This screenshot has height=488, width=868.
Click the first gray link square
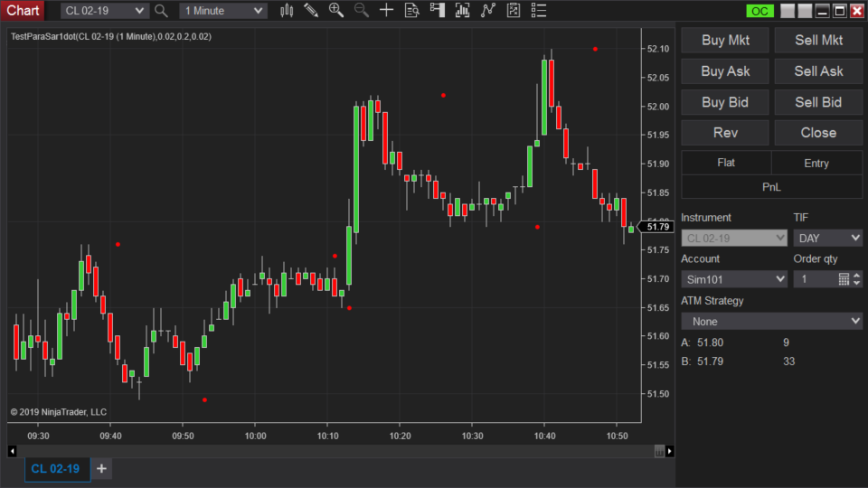coord(788,11)
